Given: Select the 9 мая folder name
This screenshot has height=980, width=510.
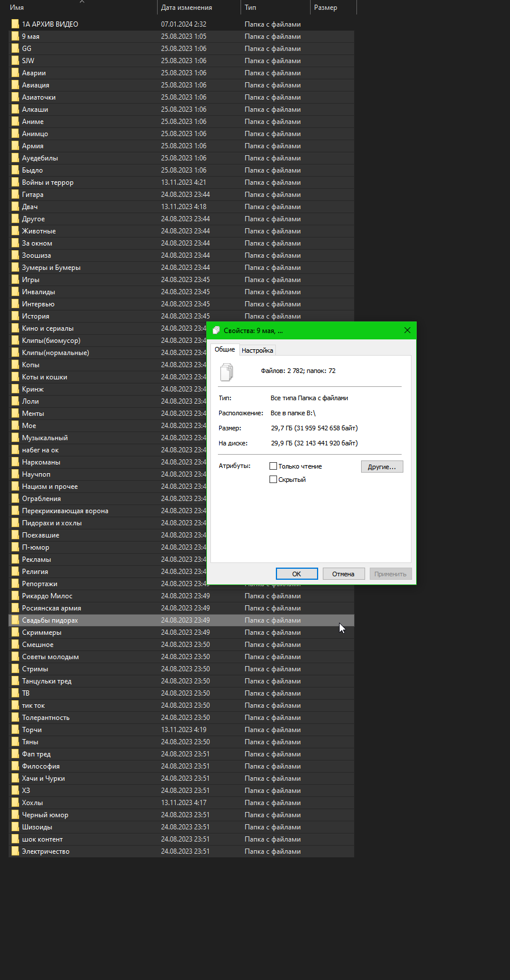Looking at the screenshot, I should coord(31,36).
